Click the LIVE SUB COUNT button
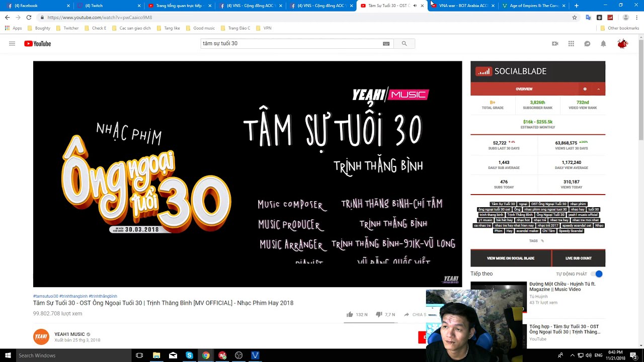Image resolution: width=644 pixels, height=362 pixels. pyautogui.click(x=579, y=258)
